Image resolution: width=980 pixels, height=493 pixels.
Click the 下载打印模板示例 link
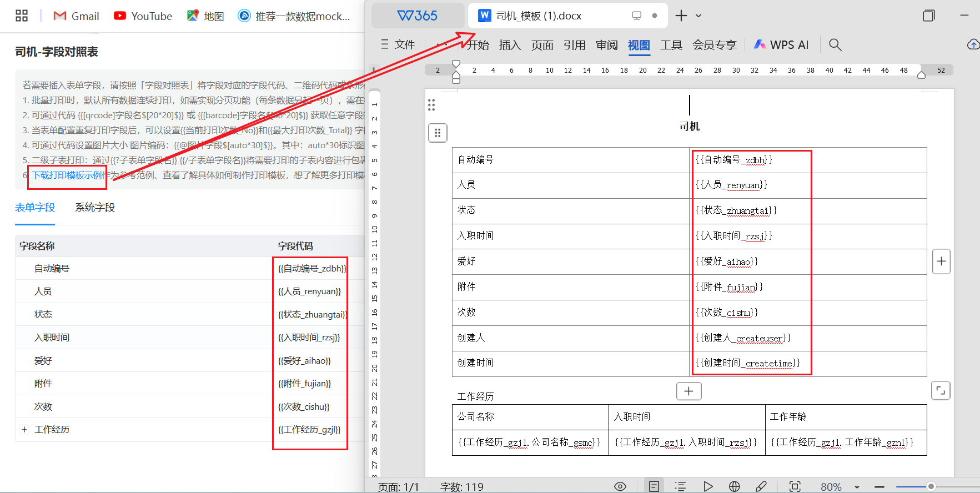68,175
